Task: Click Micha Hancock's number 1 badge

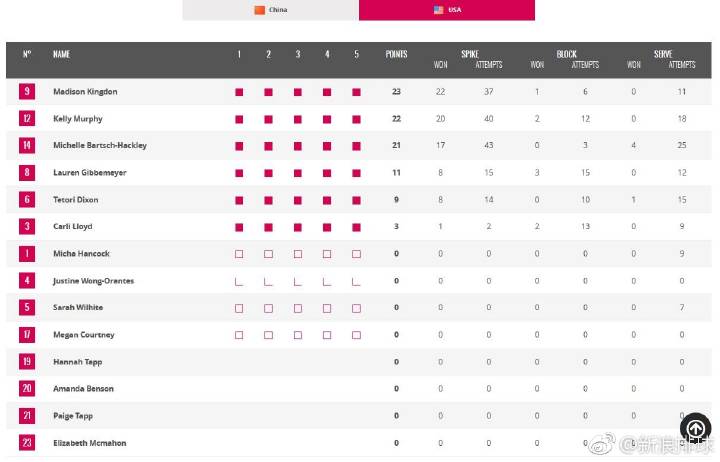Action: [x=26, y=254]
